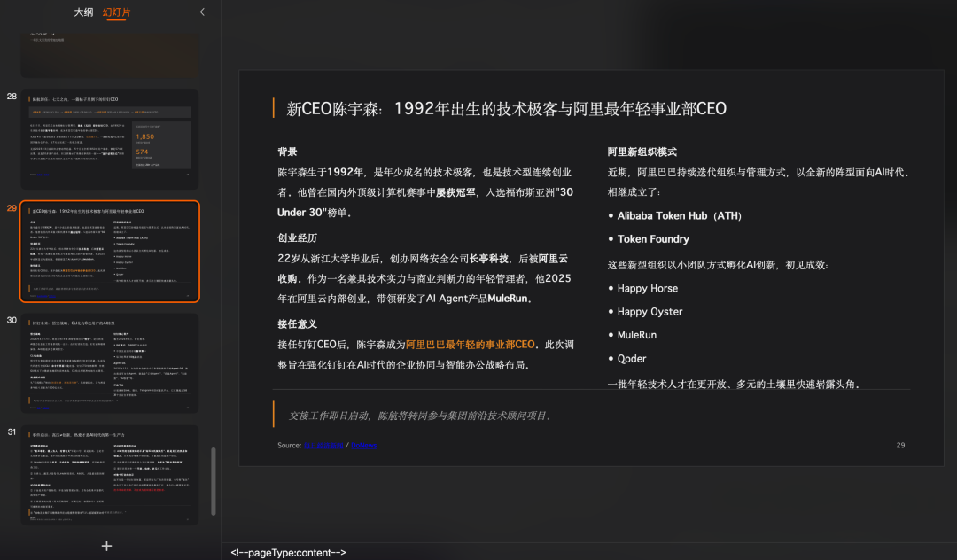Image resolution: width=957 pixels, height=560 pixels.
Task: Open the 每日经济新闻 source link
Action: tap(323, 446)
